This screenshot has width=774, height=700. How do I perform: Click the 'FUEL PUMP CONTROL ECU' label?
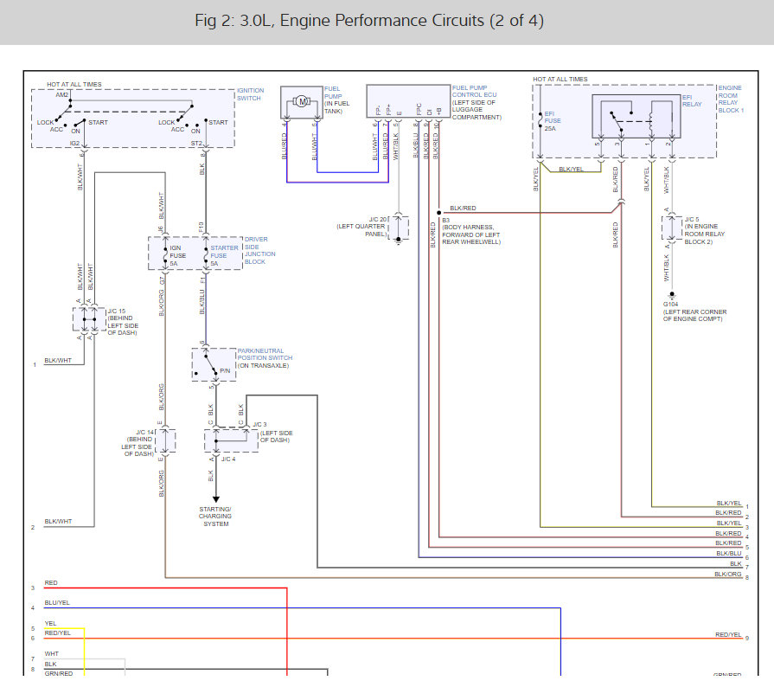tap(475, 92)
